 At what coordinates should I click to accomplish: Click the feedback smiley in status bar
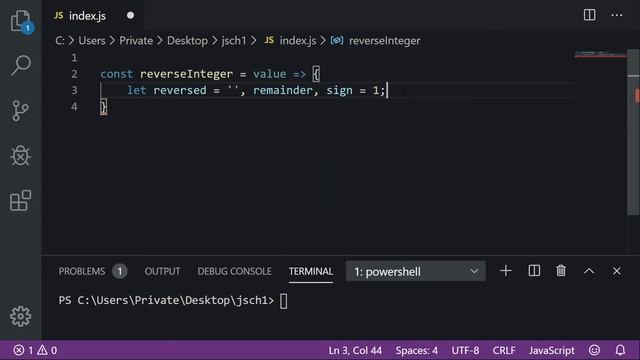(x=594, y=350)
